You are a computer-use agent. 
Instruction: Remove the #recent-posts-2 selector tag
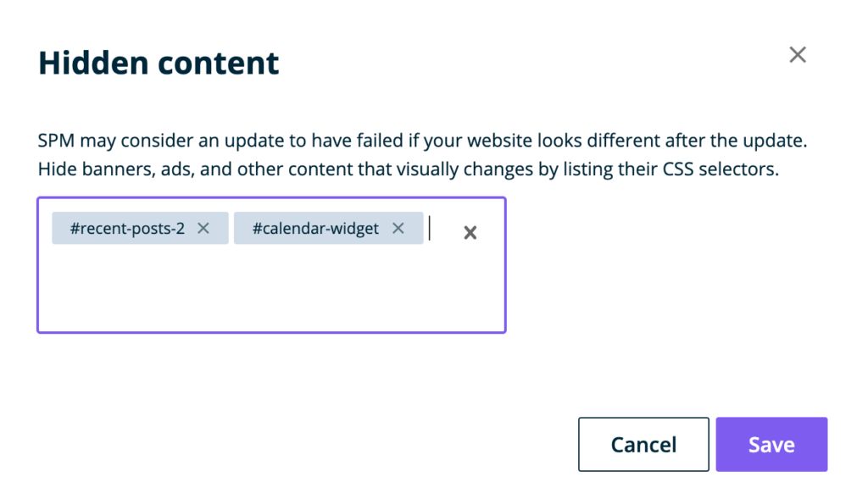pyautogui.click(x=203, y=228)
